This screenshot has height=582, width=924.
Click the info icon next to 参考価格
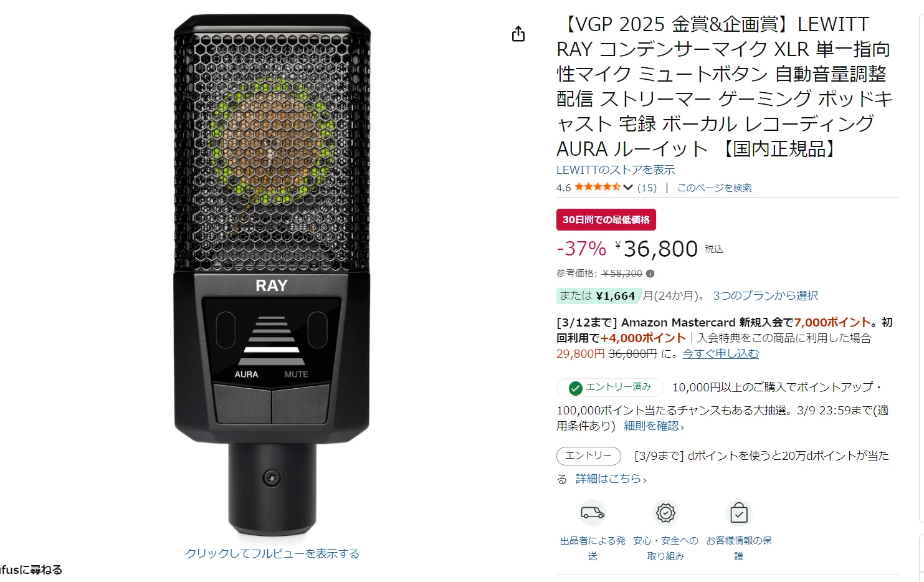pos(650,274)
